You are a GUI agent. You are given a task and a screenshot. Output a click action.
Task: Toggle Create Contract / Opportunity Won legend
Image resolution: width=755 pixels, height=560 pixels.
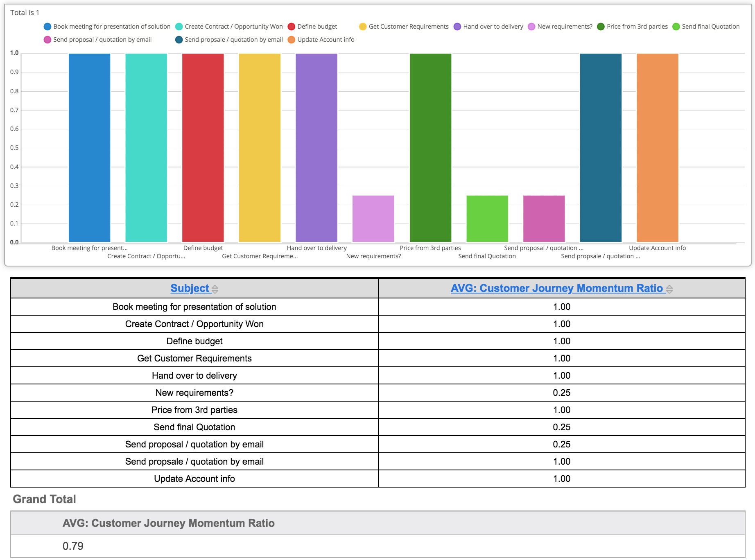pos(179,27)
